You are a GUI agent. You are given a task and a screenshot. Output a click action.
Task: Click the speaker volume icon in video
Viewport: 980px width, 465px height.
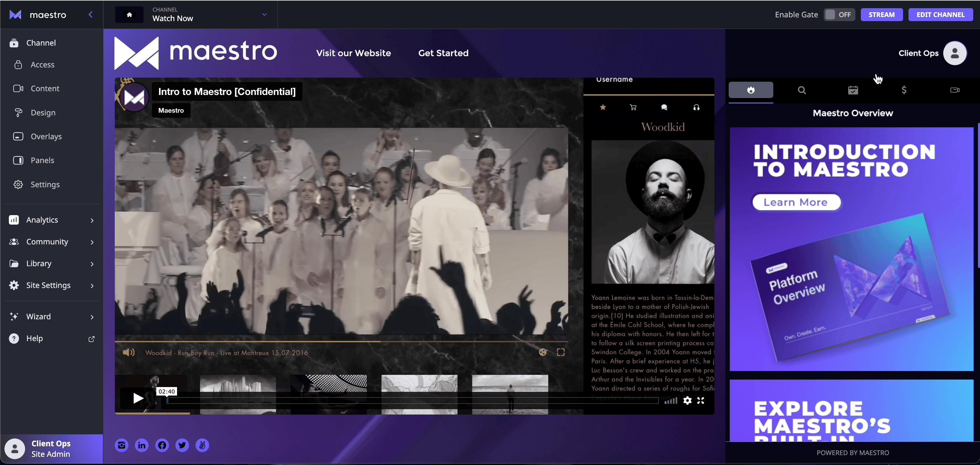tap(129, 352)
